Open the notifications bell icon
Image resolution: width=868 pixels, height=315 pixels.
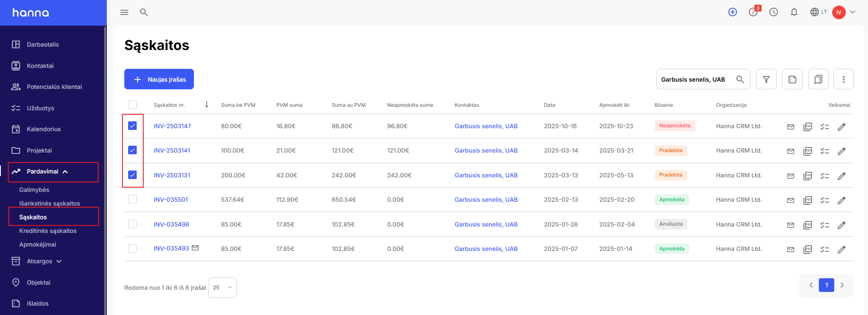click(794, 12)
